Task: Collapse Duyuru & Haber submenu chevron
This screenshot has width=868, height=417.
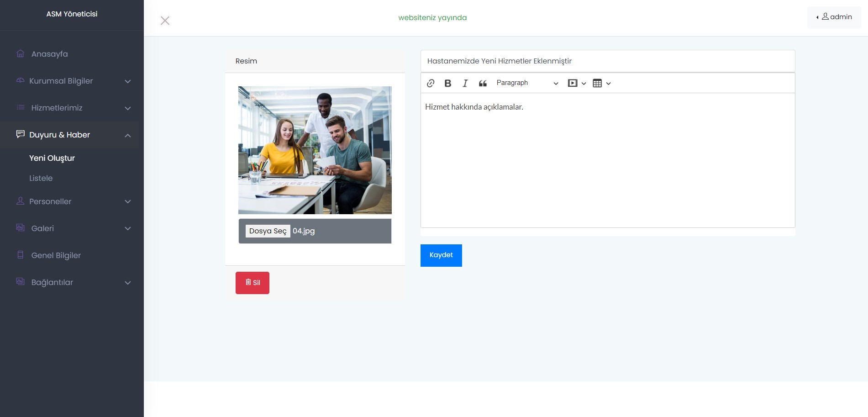Action: (128, 135)
